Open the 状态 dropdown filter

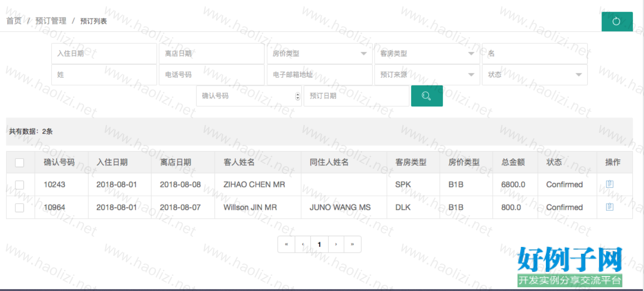(x=534, y=75)
